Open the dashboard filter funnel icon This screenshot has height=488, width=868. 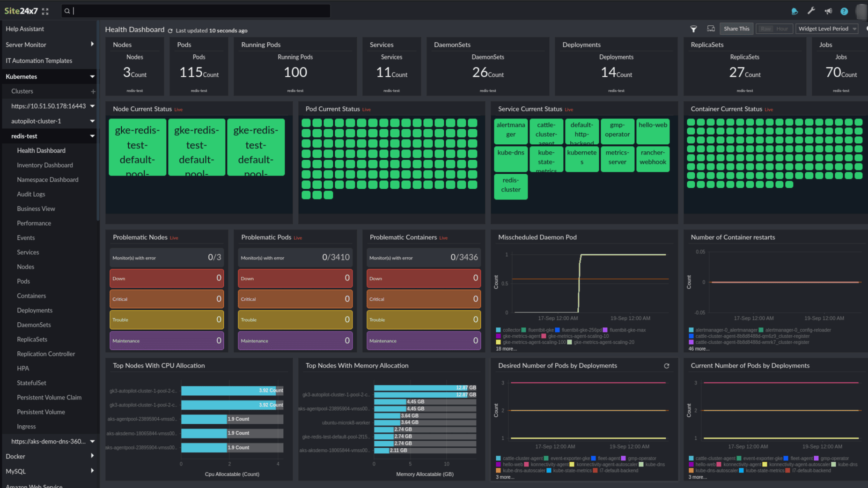(x=693, y=29)
